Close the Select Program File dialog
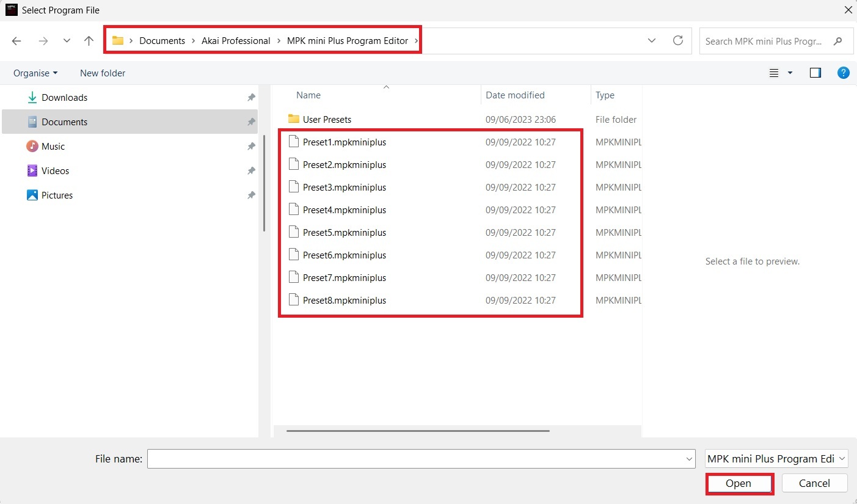This screenshot has width=857, height=504. (847, 10)
